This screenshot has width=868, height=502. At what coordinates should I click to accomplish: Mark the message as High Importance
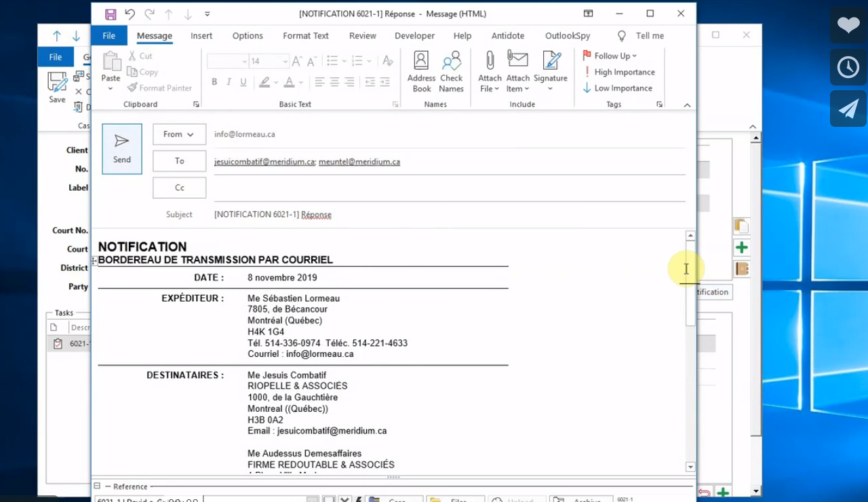(618, 72)
